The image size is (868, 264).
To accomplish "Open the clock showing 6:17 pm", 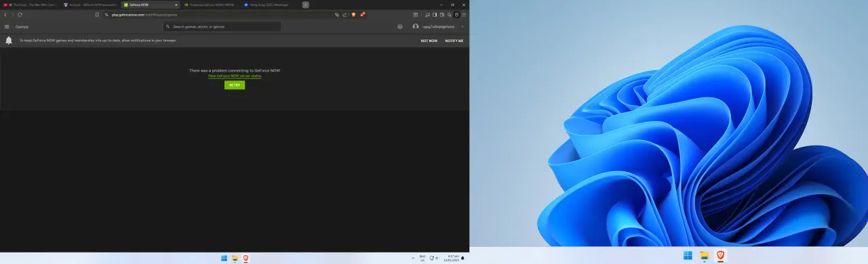I will (451, 258).
